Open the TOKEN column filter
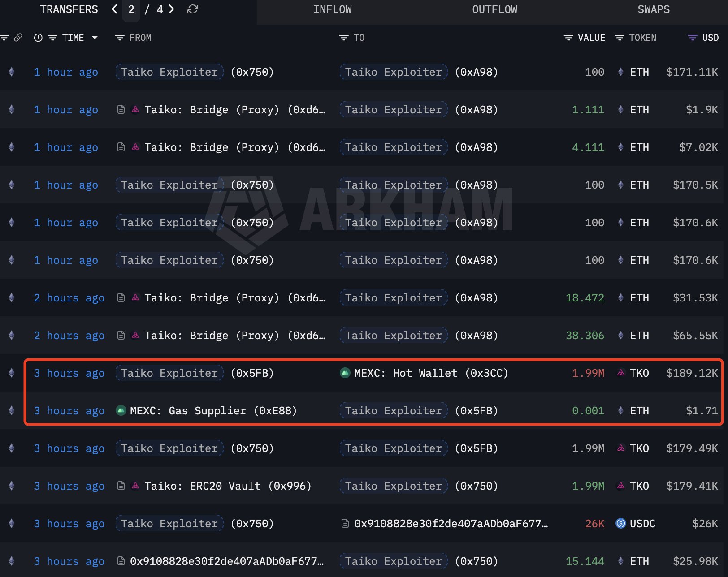Viewport: 728px width, 577px height. pos(619,38)
